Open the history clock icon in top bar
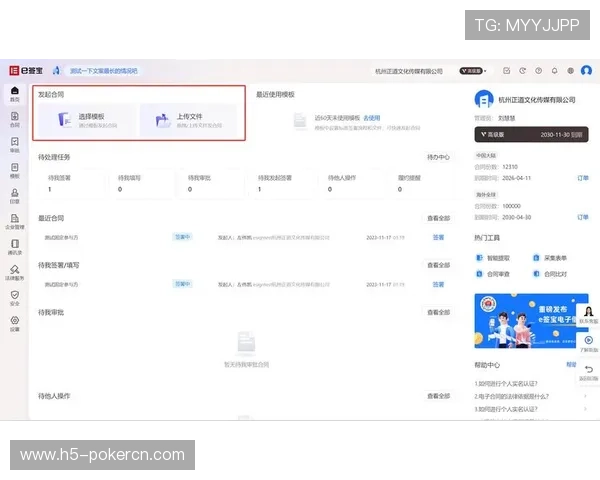This screenshot has height=480, width=600. (x=522, y=70)
